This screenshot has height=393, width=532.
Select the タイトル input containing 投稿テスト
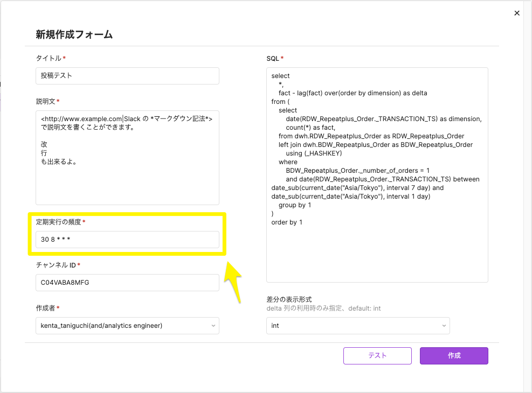pyautogui.click(x=127, y=76)
